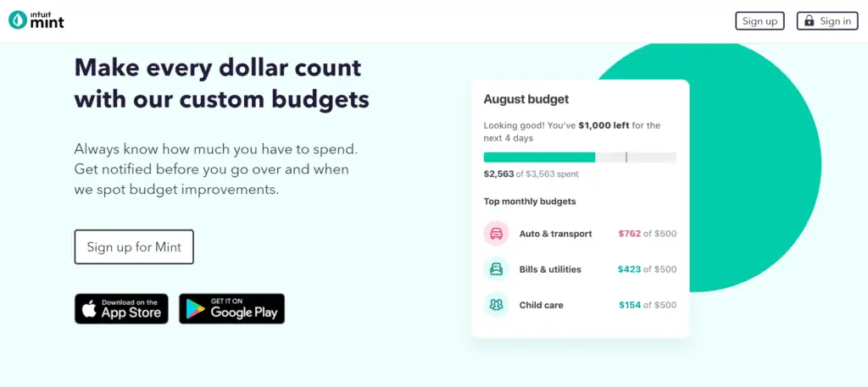Click the lock icon beside Sign in
The width and height of the screenshot is (868, 387).
coord(810,21)
